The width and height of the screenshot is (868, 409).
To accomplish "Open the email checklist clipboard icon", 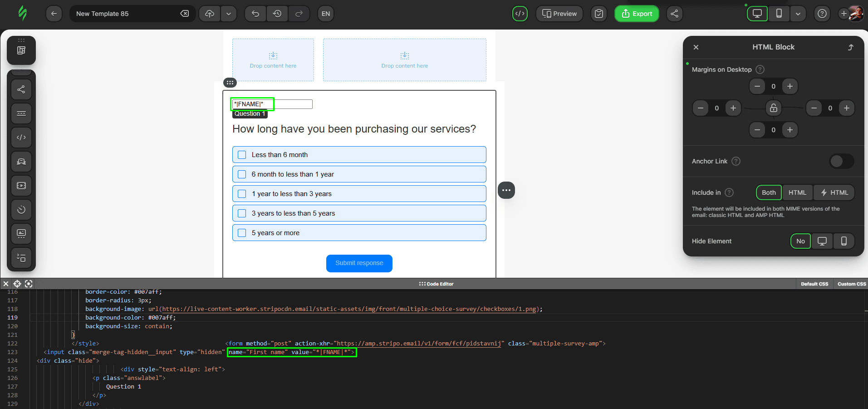I will click(x=598, y=14).
